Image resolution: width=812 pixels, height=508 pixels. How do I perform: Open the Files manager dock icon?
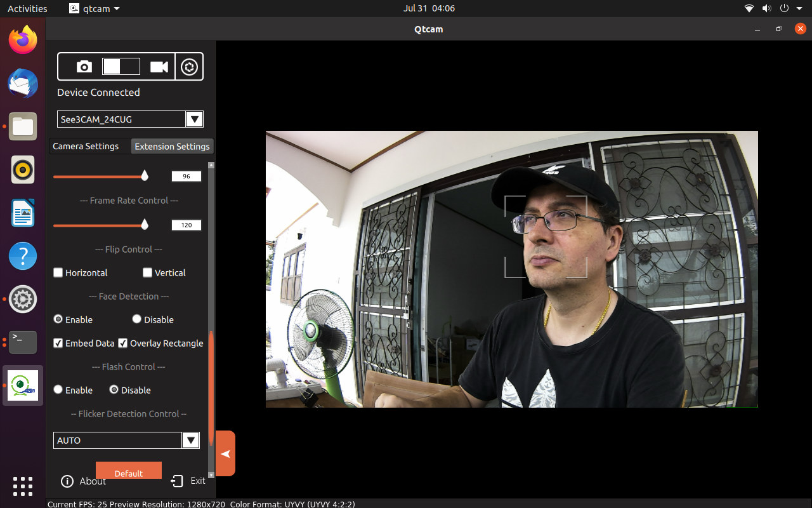tap(23, 126)
